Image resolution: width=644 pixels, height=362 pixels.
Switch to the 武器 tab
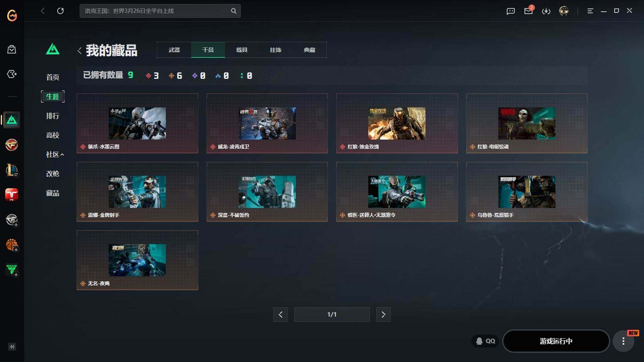coord(174,50)
